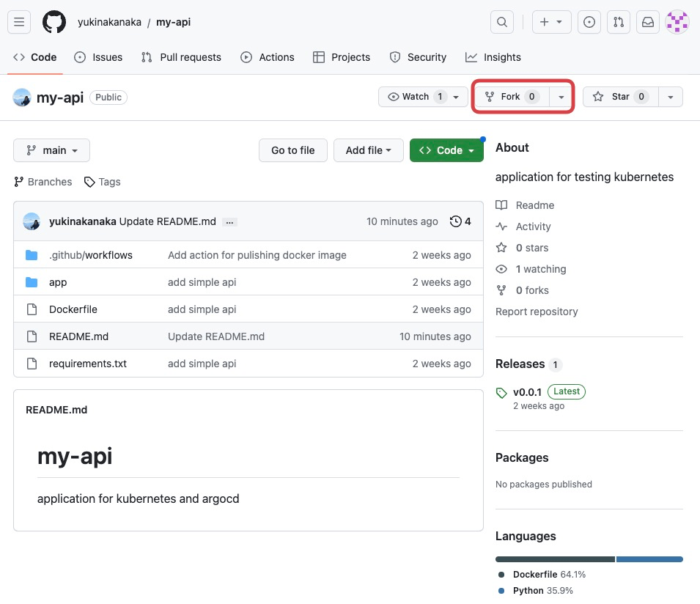The width and height of the screenshot is (700, 604).
Task: Click the user avatar in top right
Action: click(x=677, y=22)
